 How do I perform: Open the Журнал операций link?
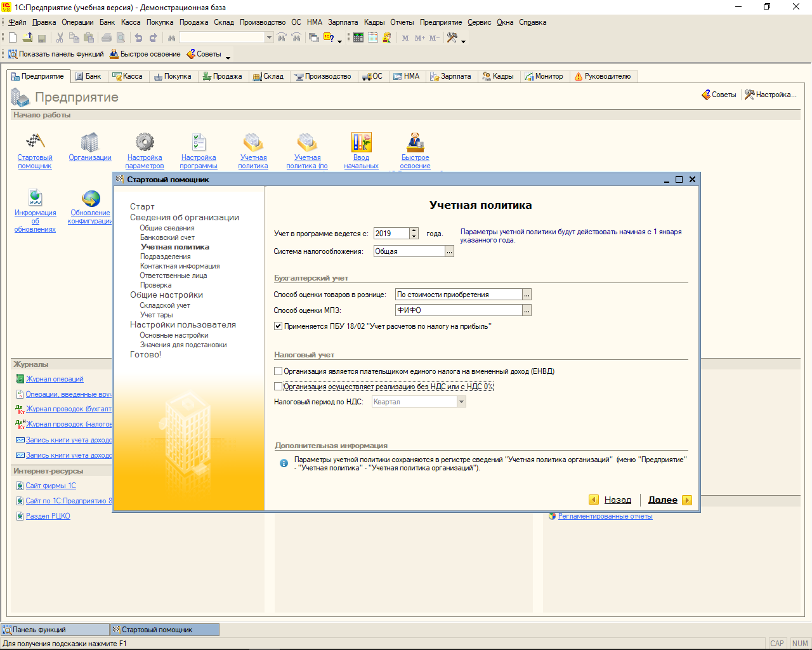tap(55, 379)
